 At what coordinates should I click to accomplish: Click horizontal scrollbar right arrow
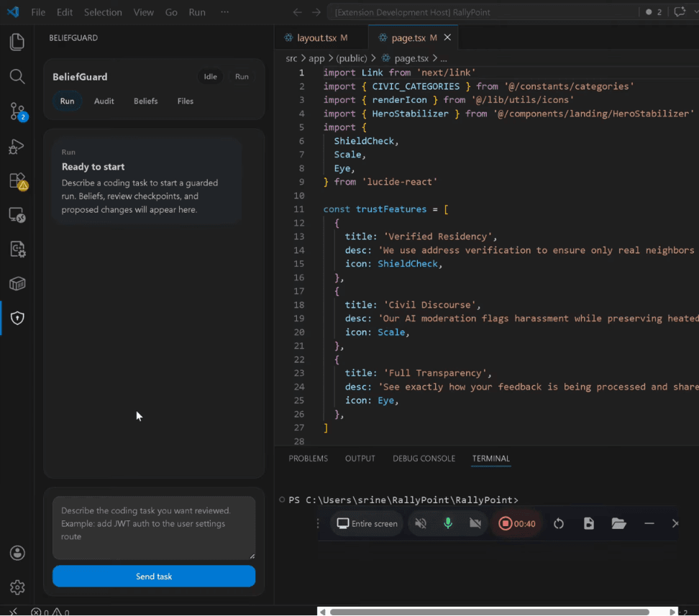click(x=672, y=612)
